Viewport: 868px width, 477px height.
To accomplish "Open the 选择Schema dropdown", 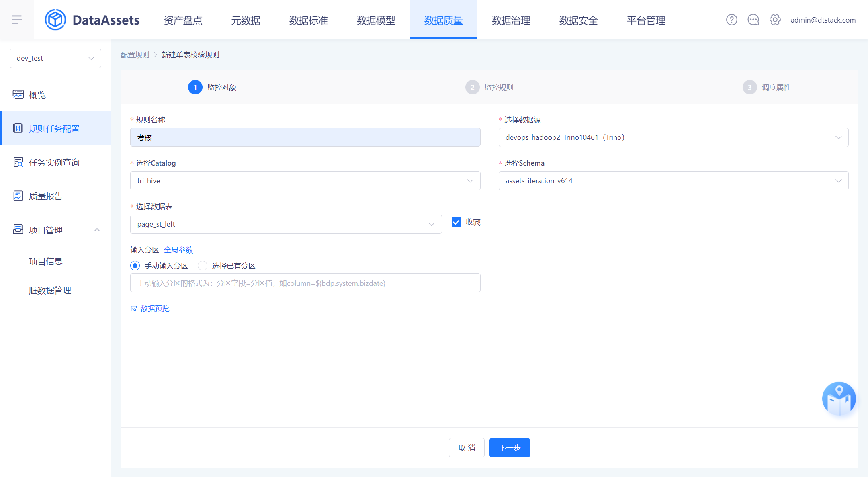I will [x=674, y=181].
